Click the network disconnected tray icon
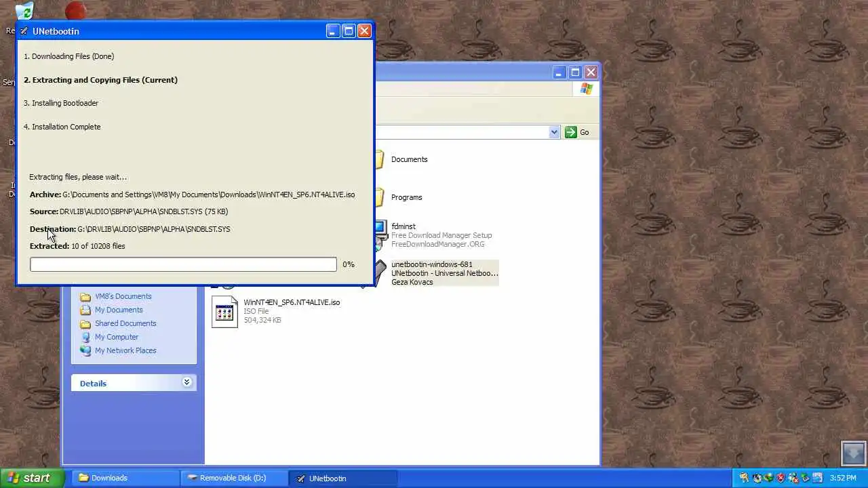Image resolution: width=868 pixels, height=488 pixels. point(793,478)
